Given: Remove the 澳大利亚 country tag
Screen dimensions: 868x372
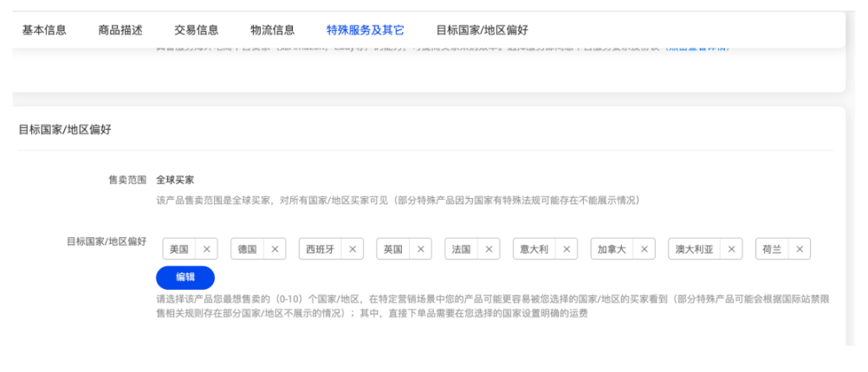Looking at the screenshot, I should [x=731, y=249].
